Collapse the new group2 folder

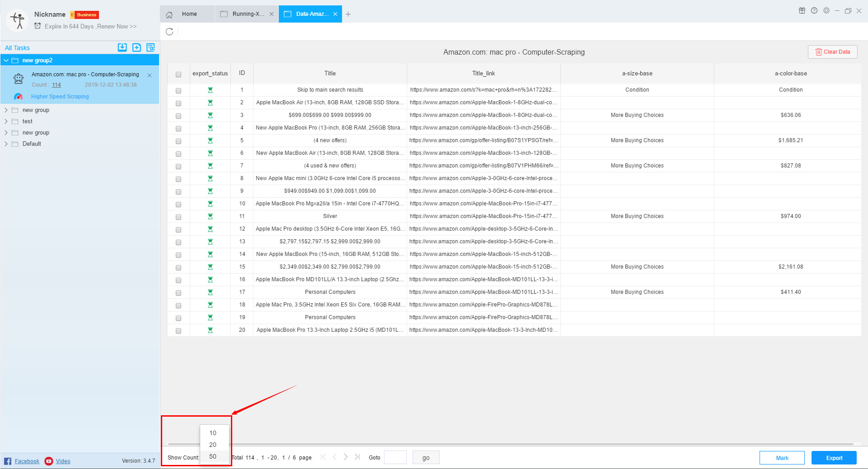6,60
